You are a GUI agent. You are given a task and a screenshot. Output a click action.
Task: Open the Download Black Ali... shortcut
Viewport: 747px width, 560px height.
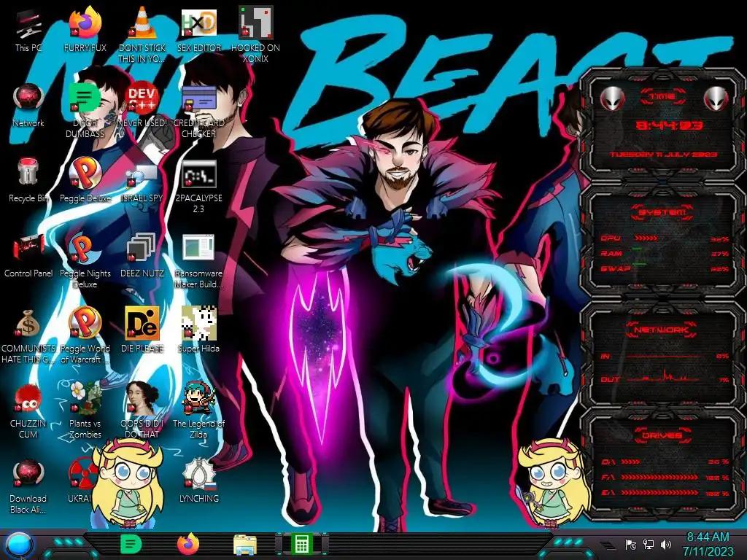tap(28, 486)
